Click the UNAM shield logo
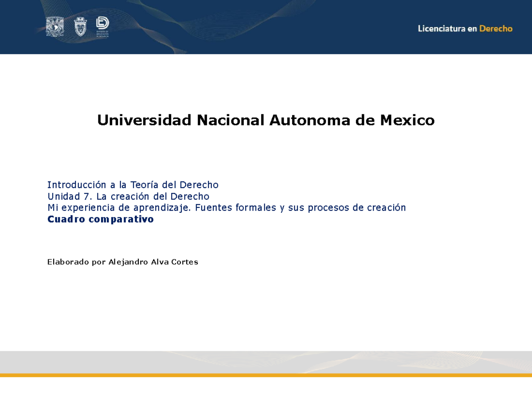 (x=55, y=25)
